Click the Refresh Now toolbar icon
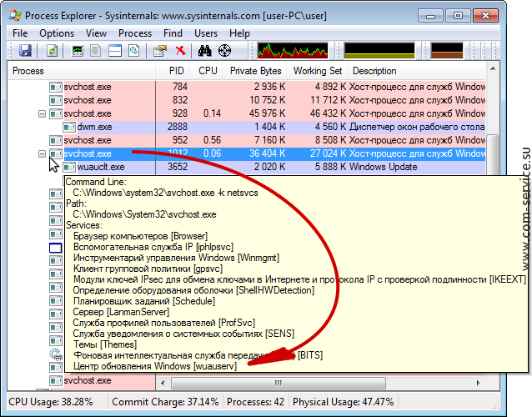The image size is (532, 417). (x=52, y=51)
